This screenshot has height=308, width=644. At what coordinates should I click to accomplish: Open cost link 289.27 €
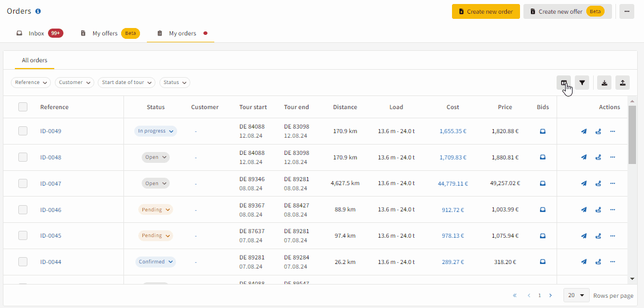pyautogui.click(x=453, y=262)
